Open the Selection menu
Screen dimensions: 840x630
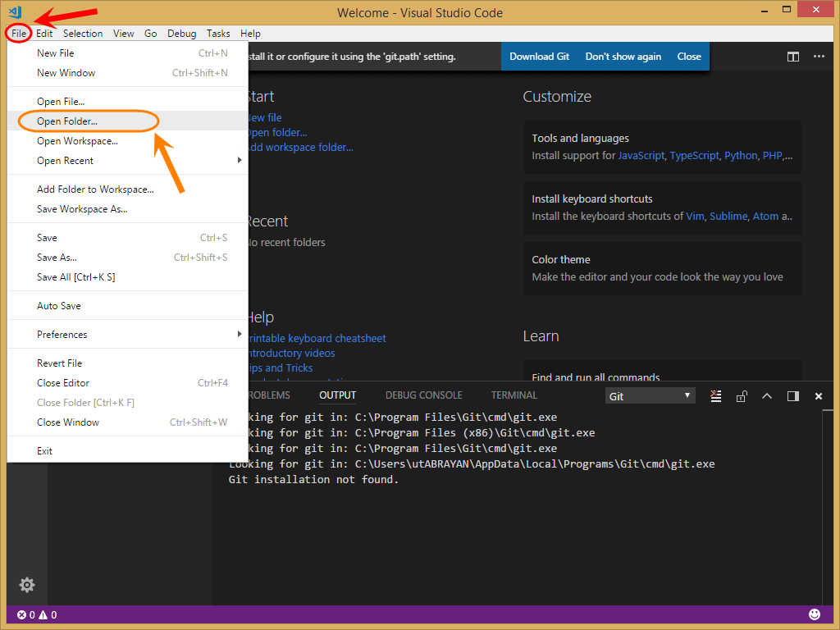pyautogui.click(x=83, y=33)
